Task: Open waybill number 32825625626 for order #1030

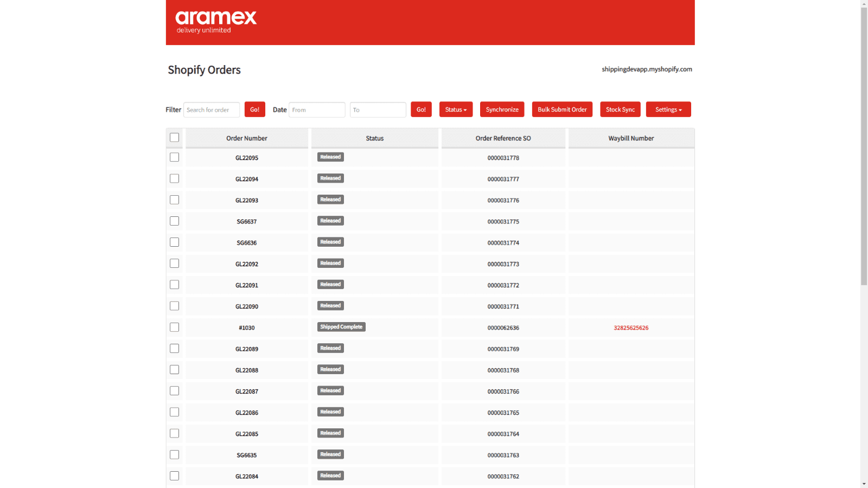Action: (631, 328)
